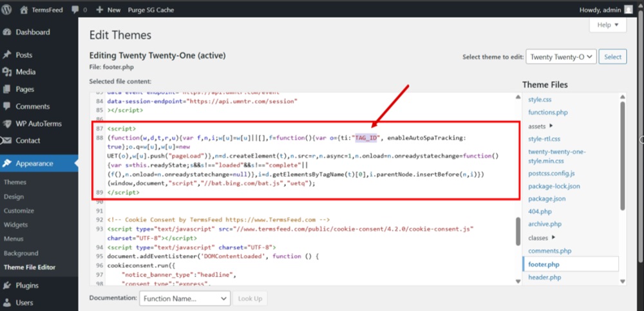Open archive.php in Theme Files
The image size is (644, 311).
(x=545, y=224)
